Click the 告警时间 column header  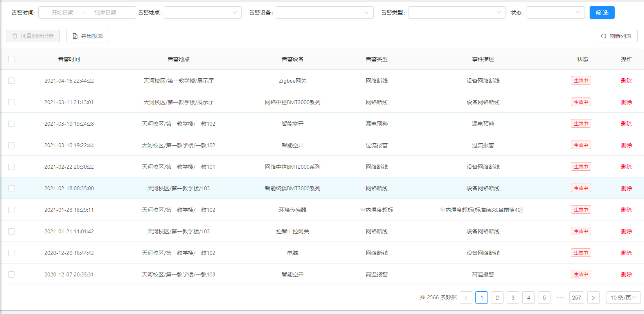69,59
